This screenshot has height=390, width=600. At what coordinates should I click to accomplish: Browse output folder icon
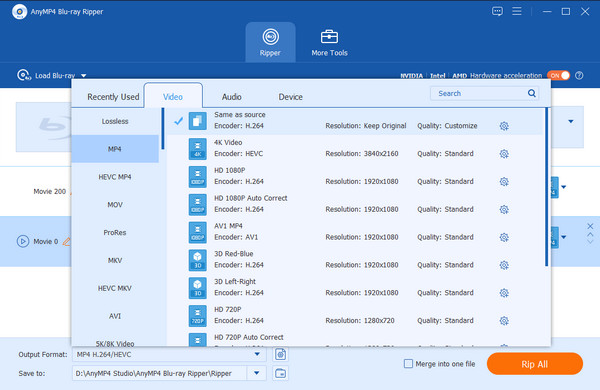[280, 373]
